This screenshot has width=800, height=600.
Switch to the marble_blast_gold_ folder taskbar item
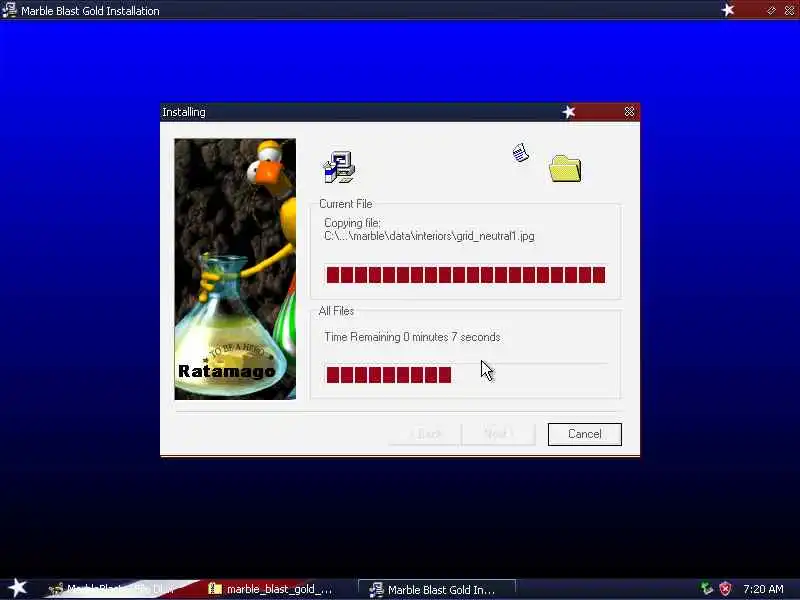click(x=271, y=589)
